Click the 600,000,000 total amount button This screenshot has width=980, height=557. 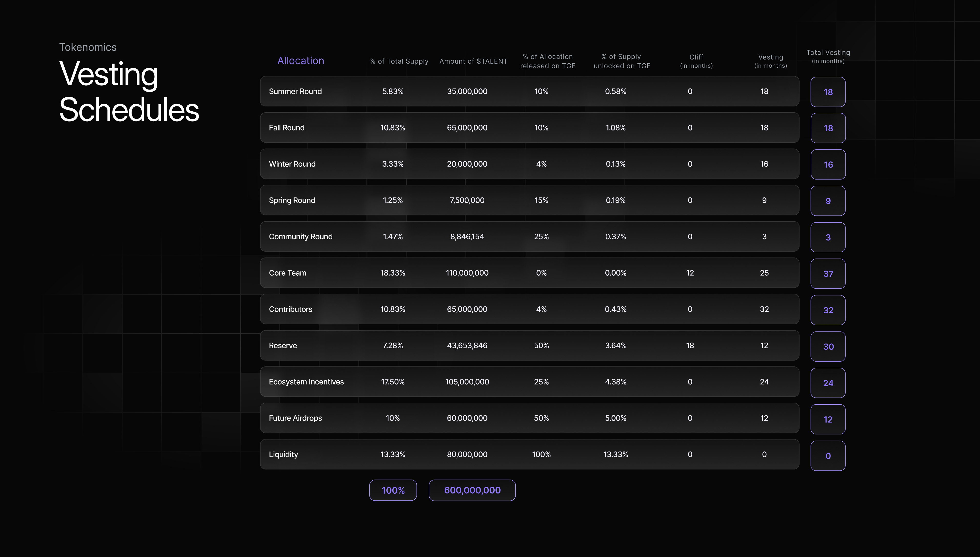[472, 490]
